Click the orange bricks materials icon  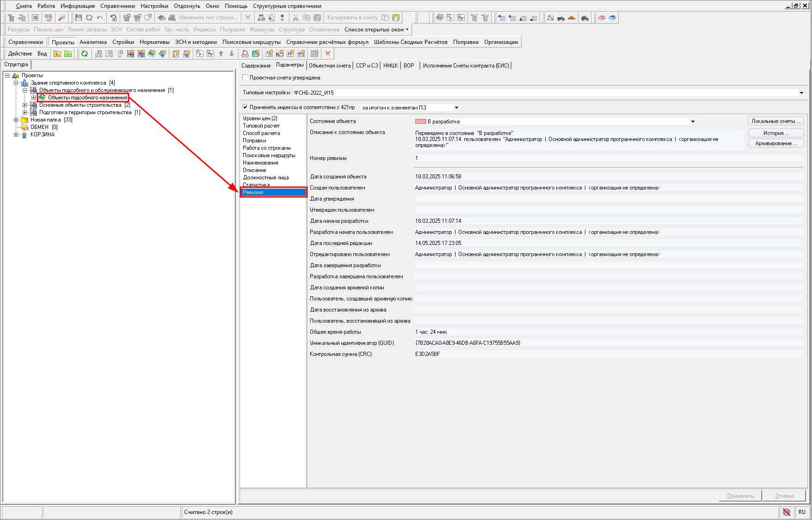572,18
